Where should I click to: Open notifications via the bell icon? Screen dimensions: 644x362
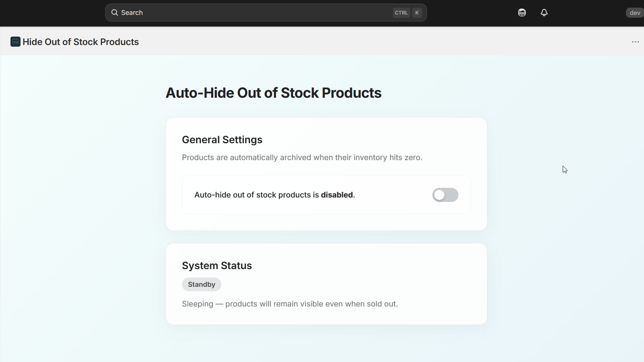coord(544,12)
